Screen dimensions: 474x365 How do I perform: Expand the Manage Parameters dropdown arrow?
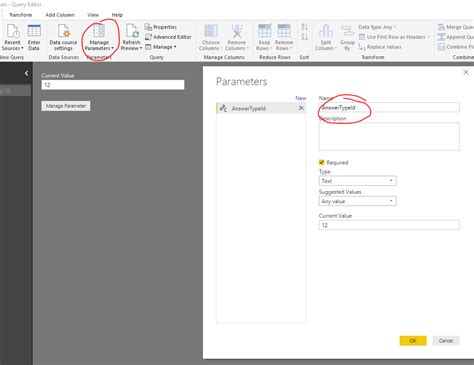coord(112,48)
